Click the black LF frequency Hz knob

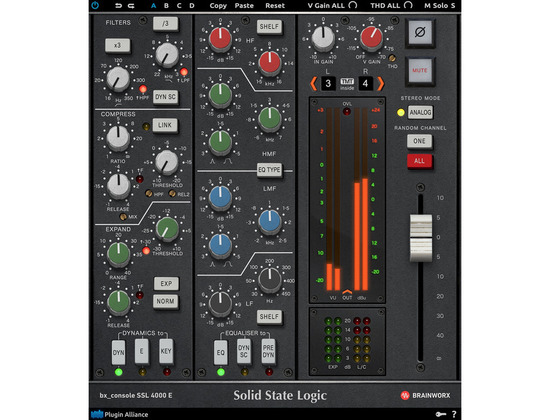click(x=269, y=280)
